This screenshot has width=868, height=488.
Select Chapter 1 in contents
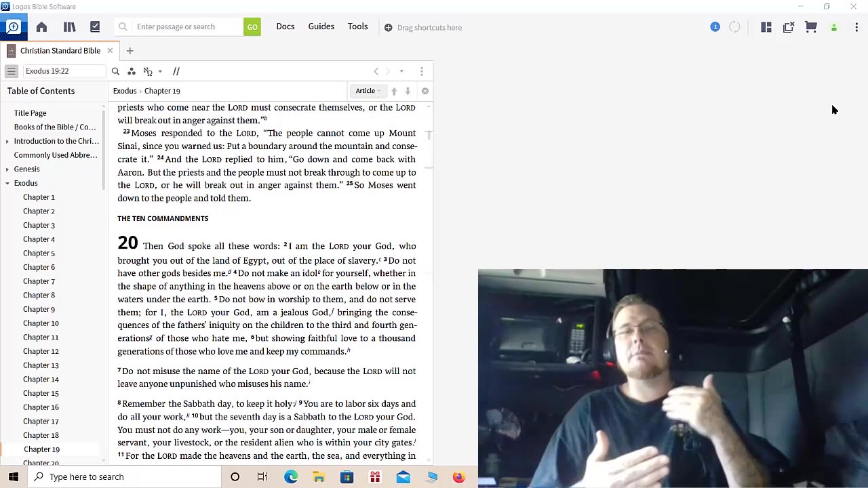click(39, 197)
